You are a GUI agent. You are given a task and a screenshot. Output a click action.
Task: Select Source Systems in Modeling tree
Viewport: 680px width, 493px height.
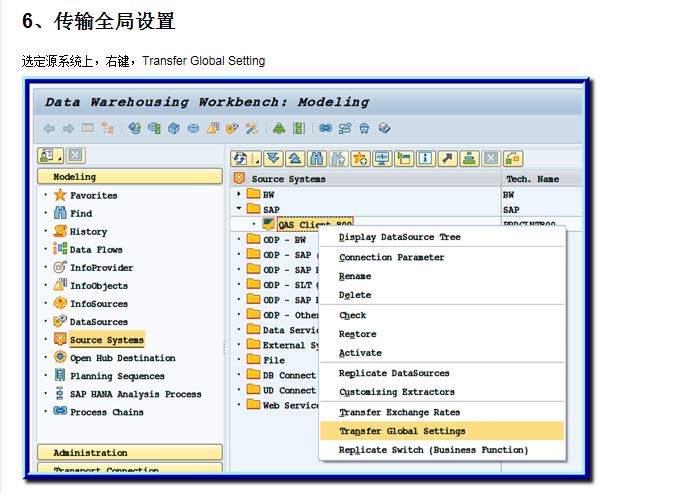(107, 340)
